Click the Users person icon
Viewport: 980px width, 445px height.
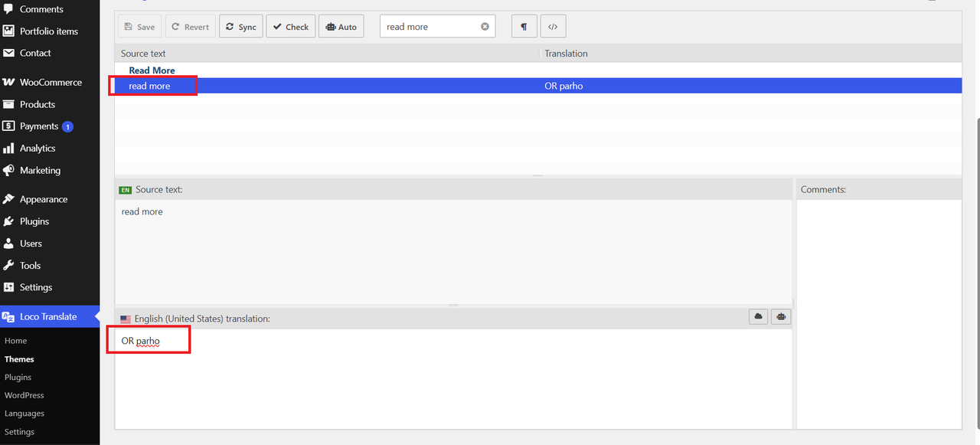[8, 244]
